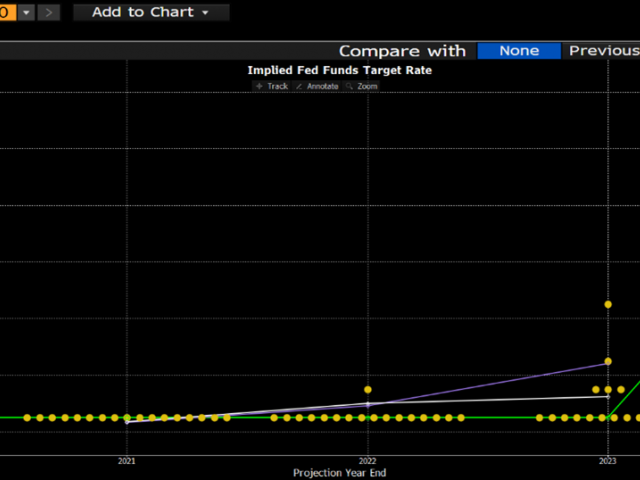The height and width of the screenshot is (480, 640).
Task: Open the Add to Chart dropdown
Action: (x=150, y=13)
